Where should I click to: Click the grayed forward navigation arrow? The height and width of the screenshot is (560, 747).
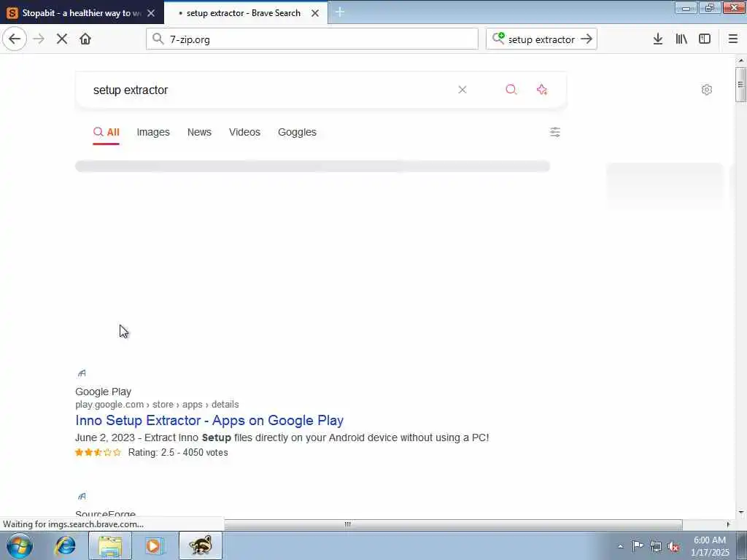[39, 39]
